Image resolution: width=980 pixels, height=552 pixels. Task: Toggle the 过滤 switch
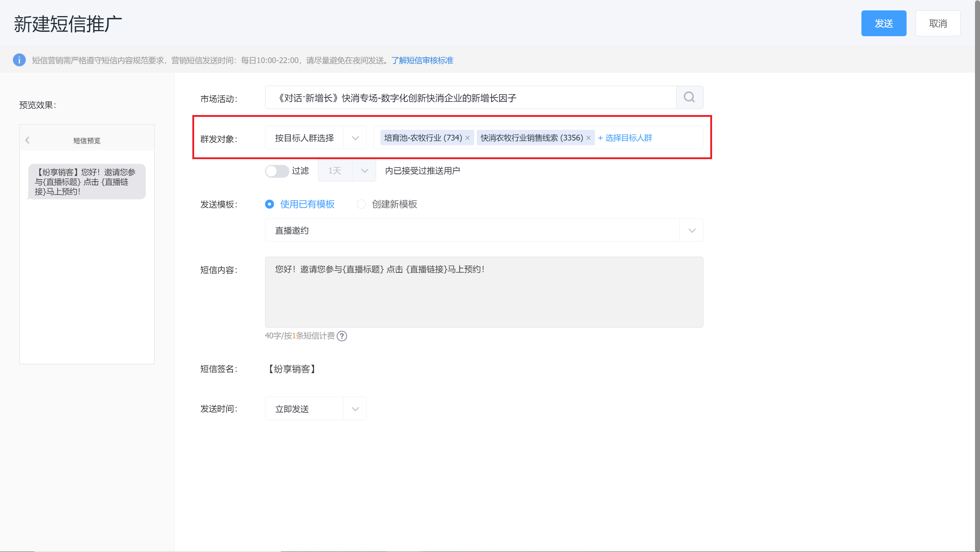[277, 171]
